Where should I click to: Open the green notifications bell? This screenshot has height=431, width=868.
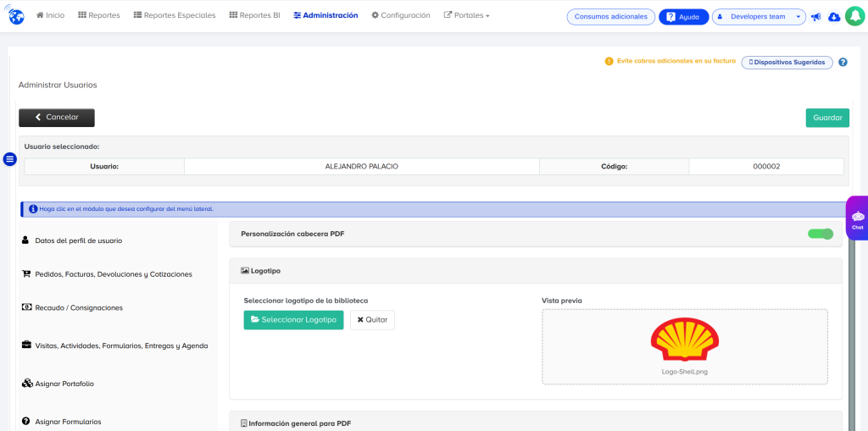coord(854,16)
